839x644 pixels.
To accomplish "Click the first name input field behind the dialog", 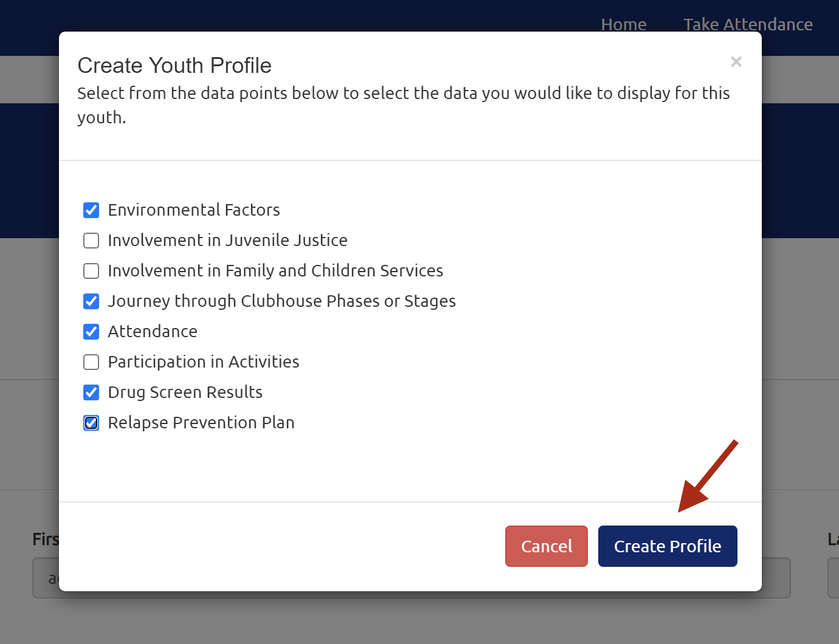I will pos(46,578).
